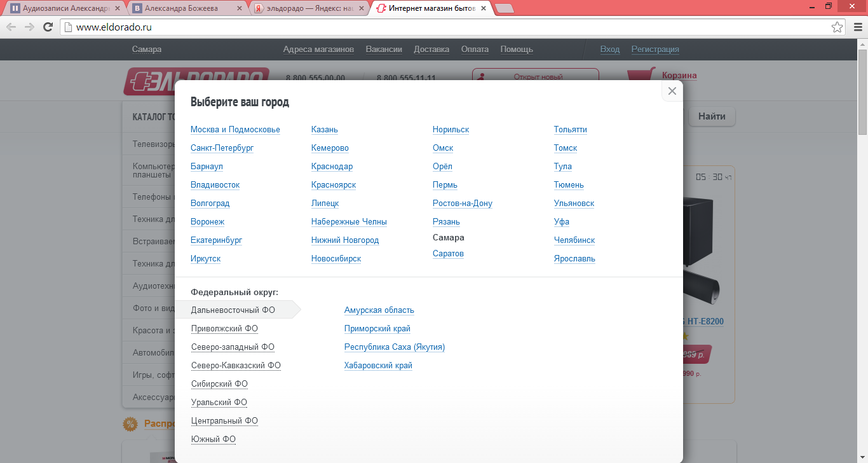
Task: Select city Санкт-Петербург
Action: click(222, 148)
